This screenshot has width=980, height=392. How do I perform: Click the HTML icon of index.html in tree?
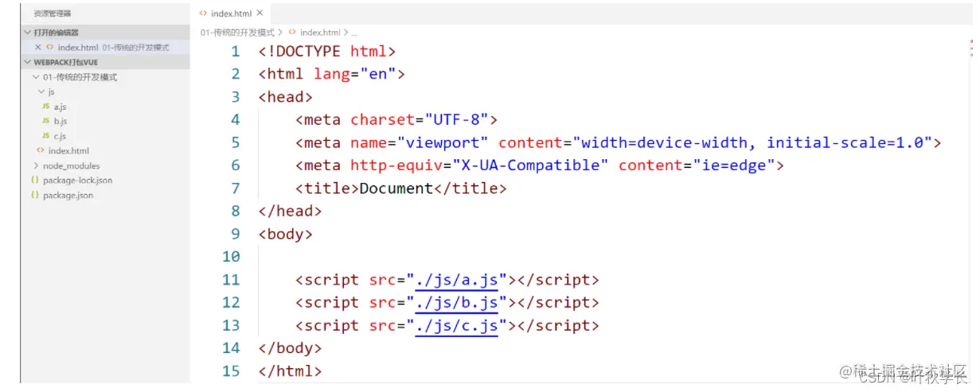click(x=40, y=150)
